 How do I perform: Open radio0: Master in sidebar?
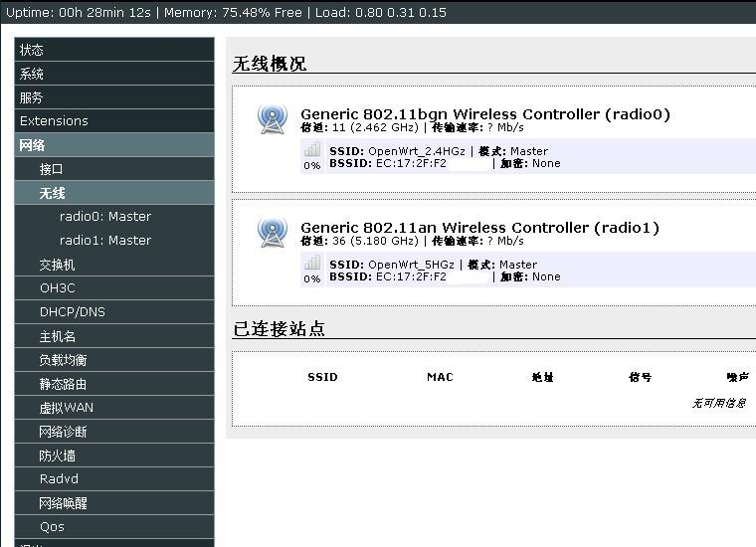tap(105, 217)
